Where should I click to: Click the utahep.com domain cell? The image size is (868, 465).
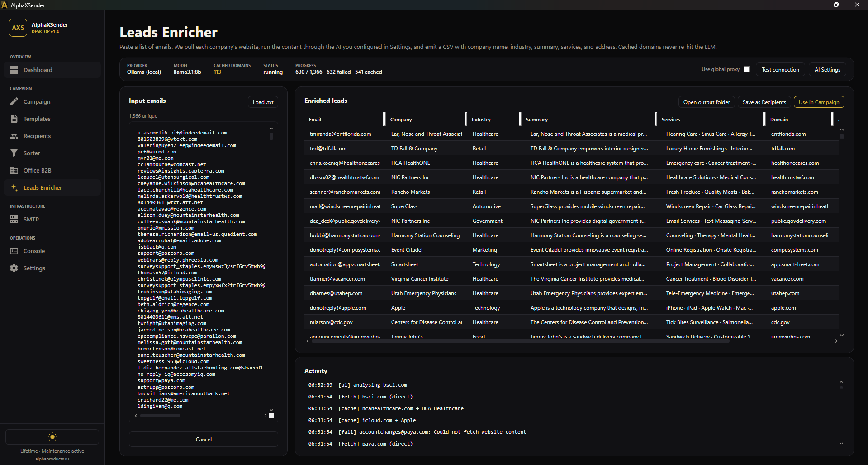785,293
